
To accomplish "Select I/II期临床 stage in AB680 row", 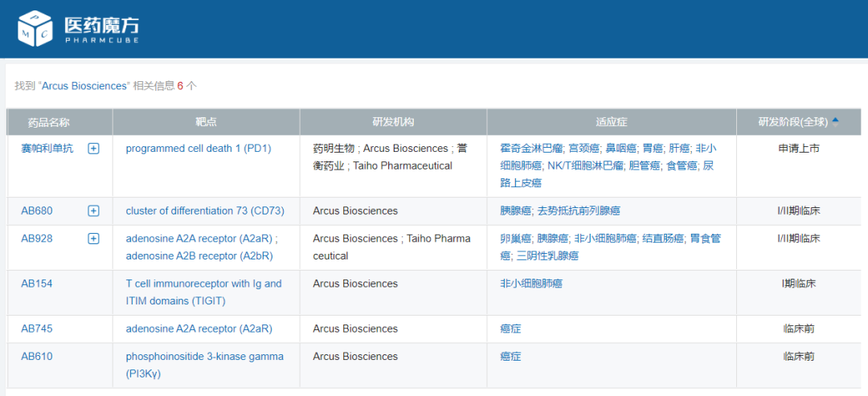I will point(799,210).
